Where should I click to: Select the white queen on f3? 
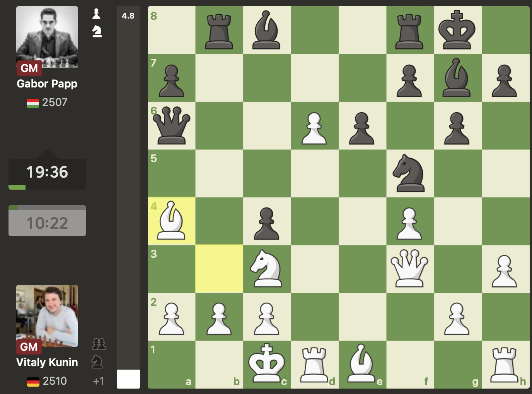(410, 269)
